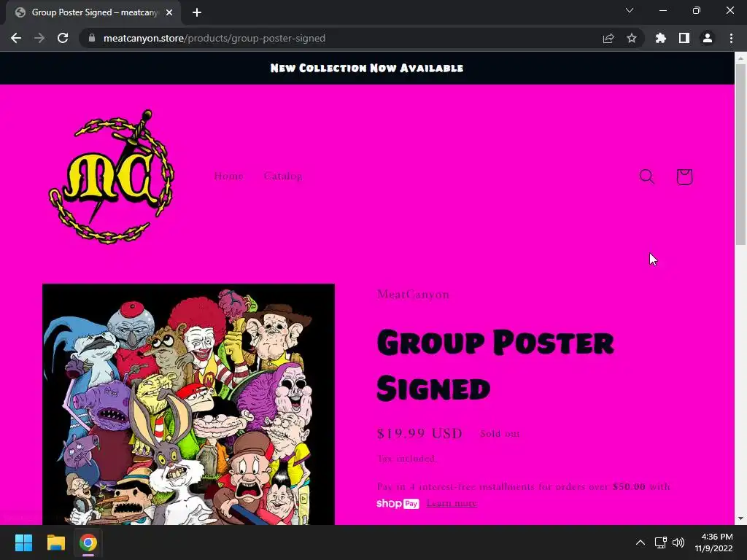The width and height of the screenshot is (747, 560).
Task: Click the network icon in system tray
Action: [x=660, y=542]
